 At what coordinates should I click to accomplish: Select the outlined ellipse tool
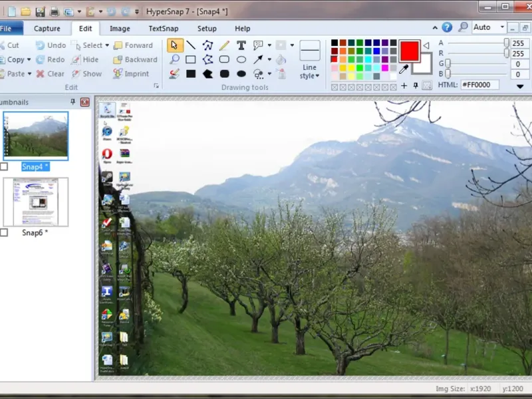[x=241, y=60]
